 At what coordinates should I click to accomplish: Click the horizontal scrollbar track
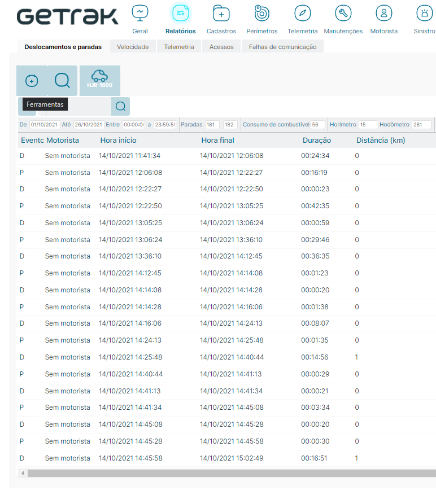pos(232,473)
